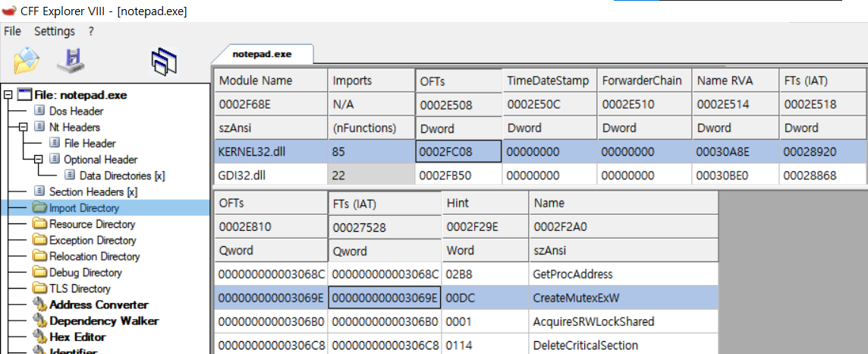Select the GetProcAddress function row
The width and height of the screenshot is (868, 354).
pos(466,274)
